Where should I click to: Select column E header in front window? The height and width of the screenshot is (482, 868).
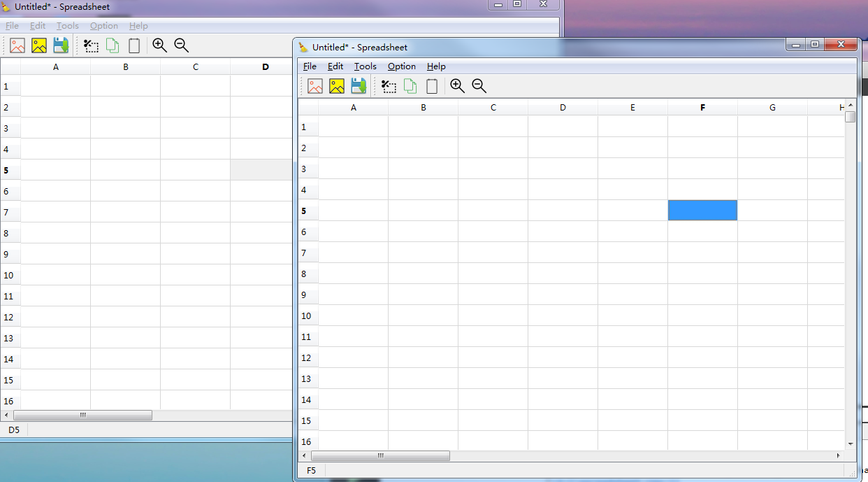coord(633,107)
